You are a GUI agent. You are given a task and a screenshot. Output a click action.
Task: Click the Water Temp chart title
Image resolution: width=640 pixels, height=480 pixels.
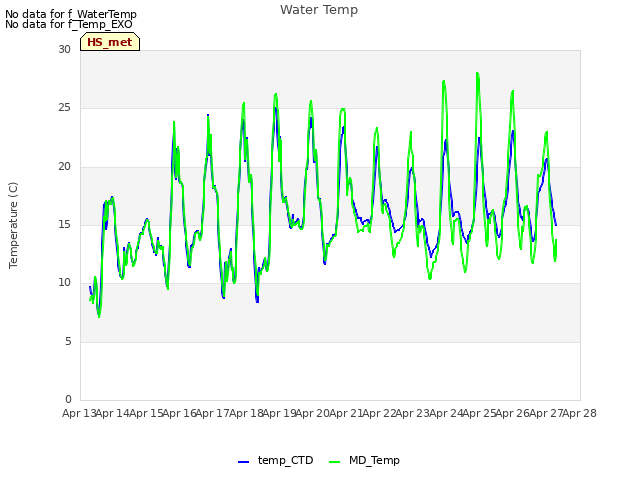tap(319, 10)
